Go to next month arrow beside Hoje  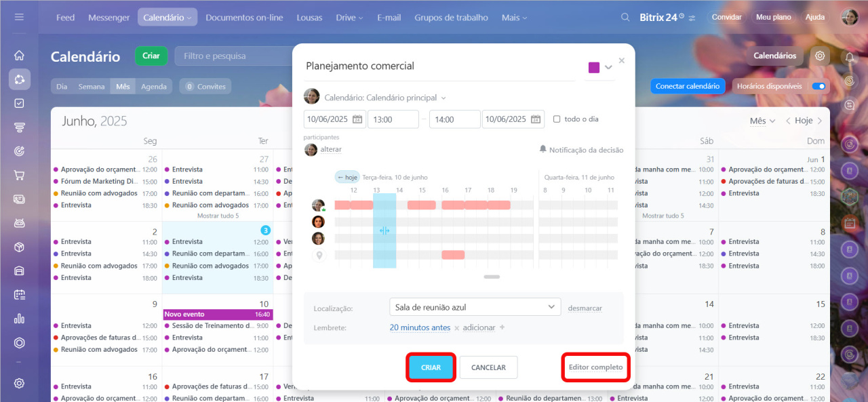(820, 121)
